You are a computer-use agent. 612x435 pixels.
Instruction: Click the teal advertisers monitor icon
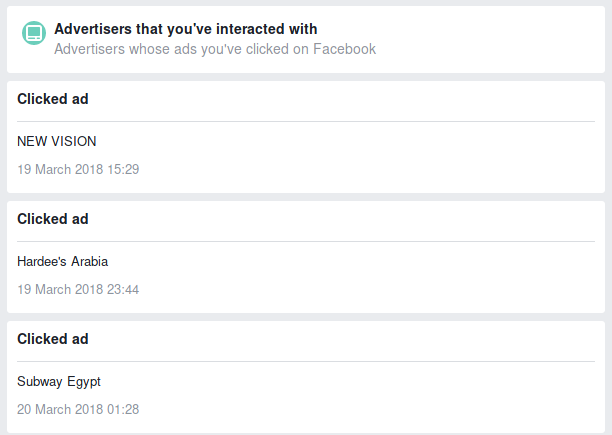pyautogui.click(x=34, y=33)
